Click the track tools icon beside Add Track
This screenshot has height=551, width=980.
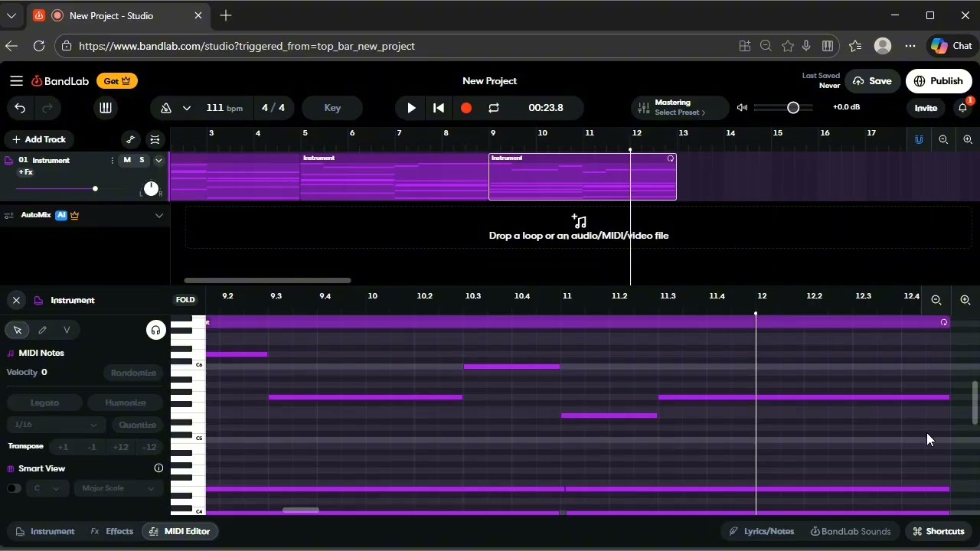click(155, 139)
